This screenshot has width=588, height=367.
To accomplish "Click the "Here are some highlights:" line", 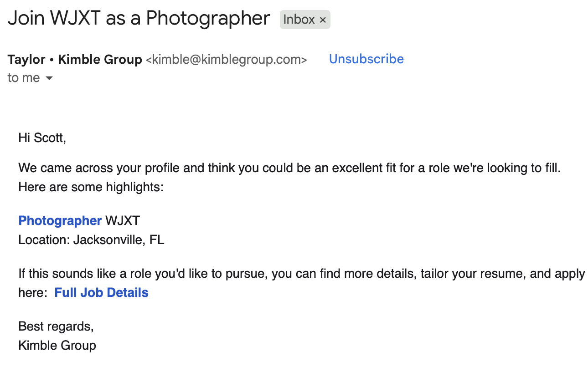I will coord(91,187).
